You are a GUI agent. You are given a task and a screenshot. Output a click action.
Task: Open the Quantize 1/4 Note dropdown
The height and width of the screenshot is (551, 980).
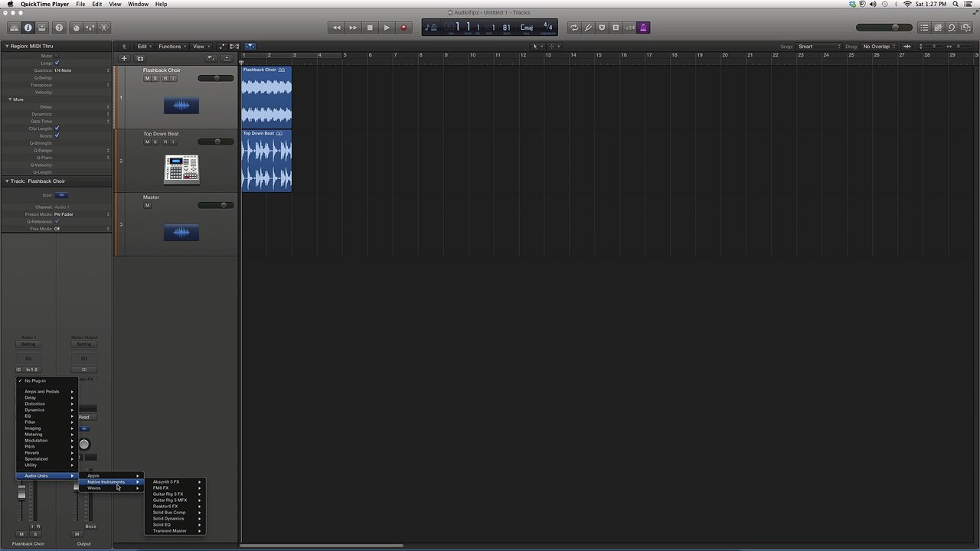[x=81, y=70]
